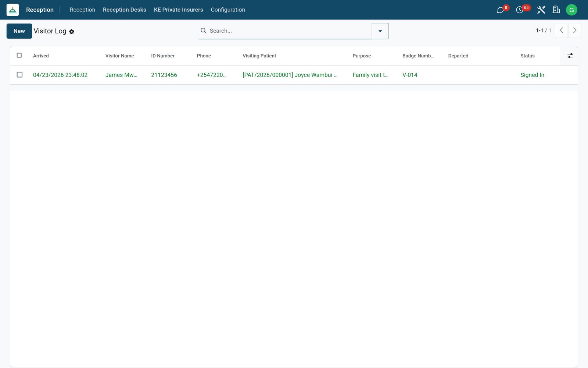Open the KE Private Insurers menu
588x368 pixels.
[178, 10]
